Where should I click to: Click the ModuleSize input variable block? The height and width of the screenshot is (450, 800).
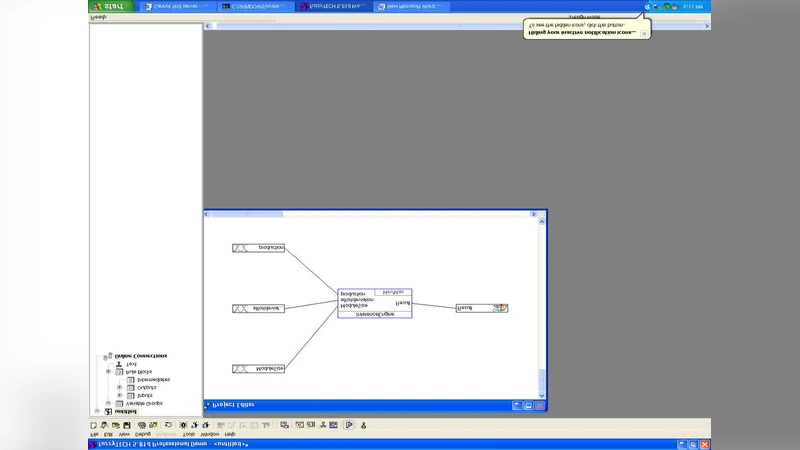tap(258, 369)
